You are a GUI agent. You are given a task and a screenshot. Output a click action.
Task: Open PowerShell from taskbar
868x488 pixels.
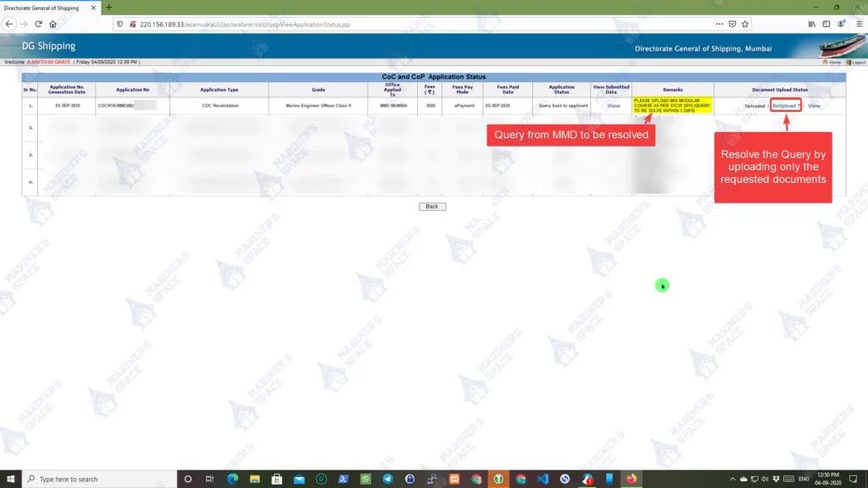pos(343,480)
